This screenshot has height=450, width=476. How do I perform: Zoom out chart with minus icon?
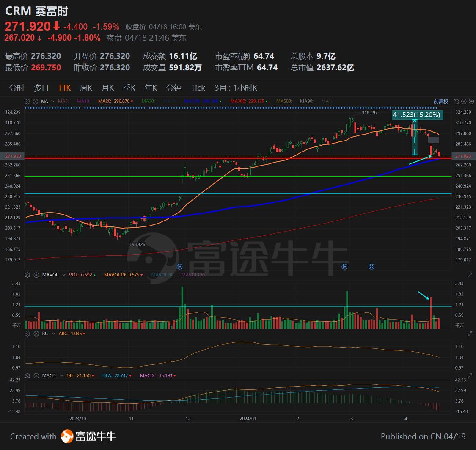coord(464,102)
